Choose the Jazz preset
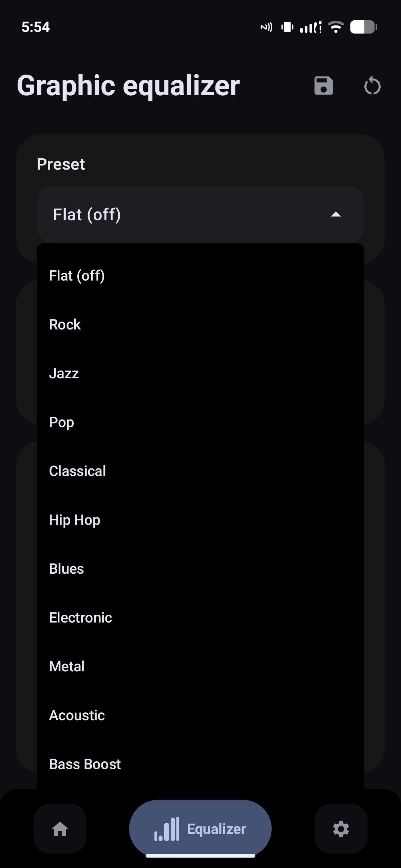The width and height of the screenshot is (401, 868). click(64, 373)
